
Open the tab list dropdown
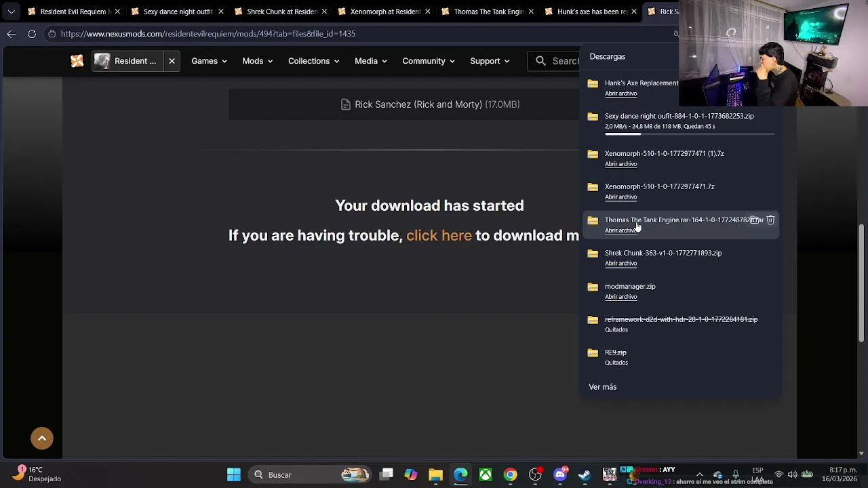click(11, 12)
